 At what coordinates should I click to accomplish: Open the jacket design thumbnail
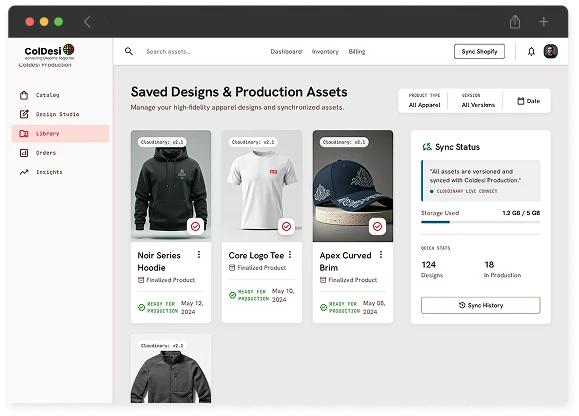[x=171, y=369]
